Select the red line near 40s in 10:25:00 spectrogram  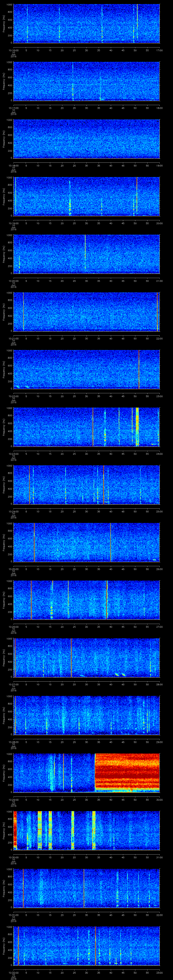pos(111,542)
